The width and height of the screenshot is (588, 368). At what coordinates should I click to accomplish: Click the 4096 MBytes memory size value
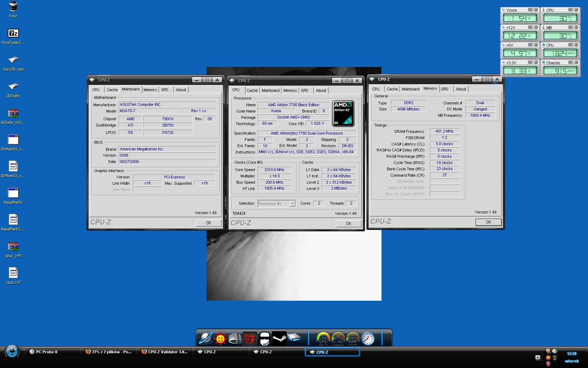408,109
